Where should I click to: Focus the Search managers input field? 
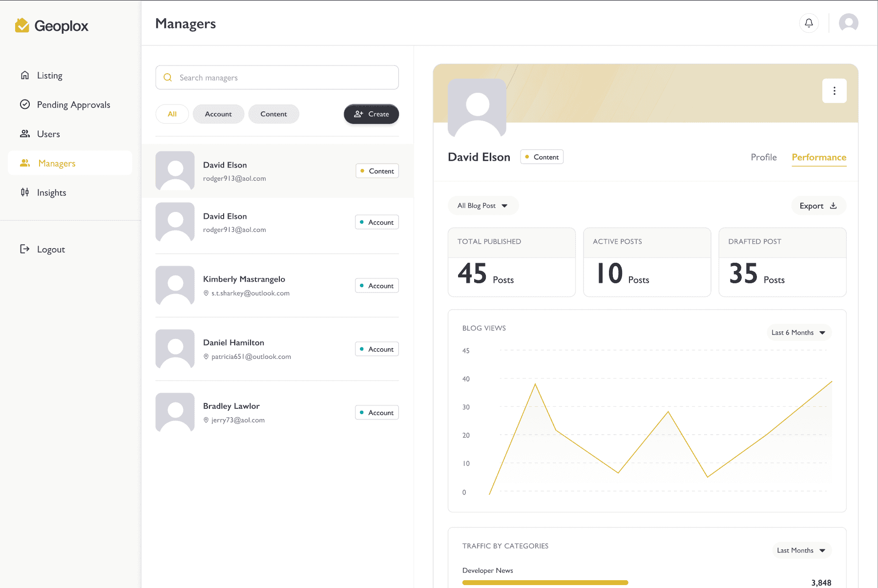277,78
